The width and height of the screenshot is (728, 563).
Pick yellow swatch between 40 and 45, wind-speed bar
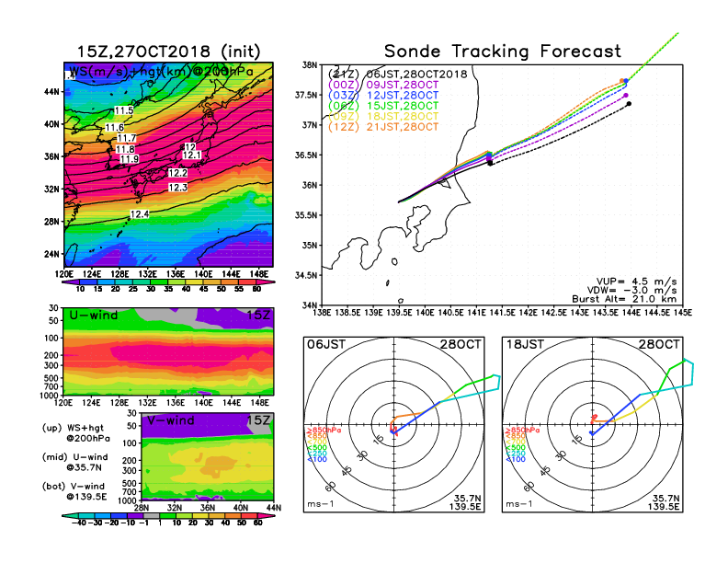tap(195, 282)
